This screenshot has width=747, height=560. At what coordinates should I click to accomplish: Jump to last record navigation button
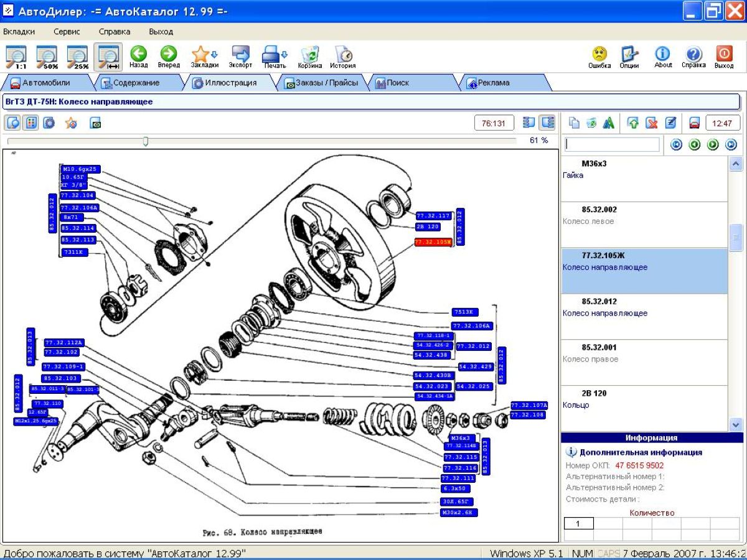(x=731, y=145)
